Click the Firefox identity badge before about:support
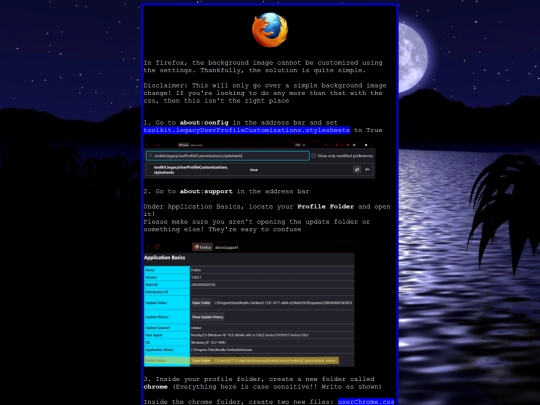This screenshot has height=405, width=540. click(x=202, y=247)
